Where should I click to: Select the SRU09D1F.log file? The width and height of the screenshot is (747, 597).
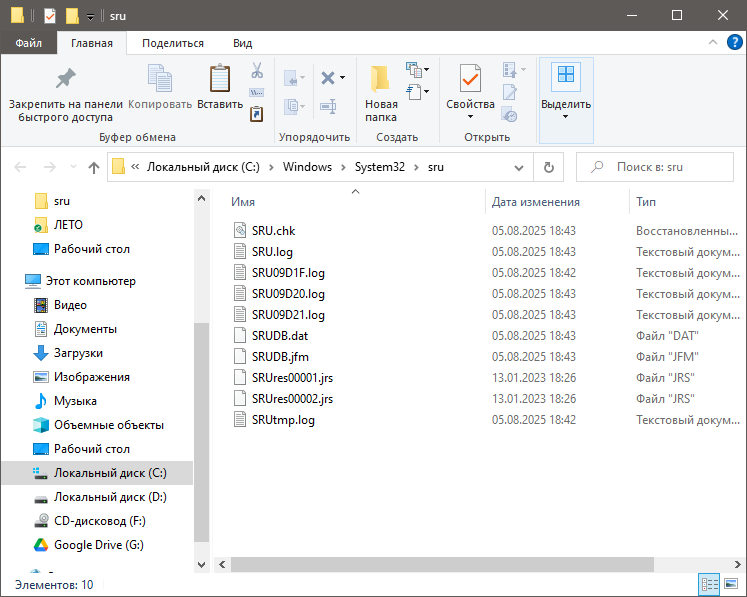pyautogui.click(x=288, y=273)
